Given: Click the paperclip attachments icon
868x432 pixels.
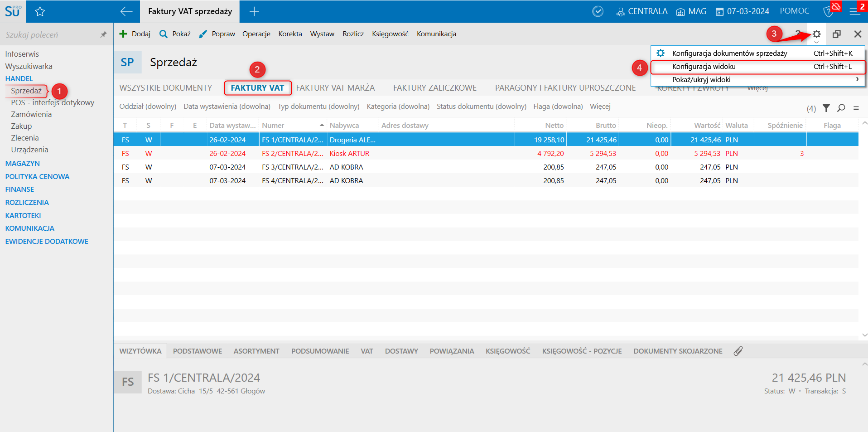Looking at the screenshot, I should (x=738, y=351).
